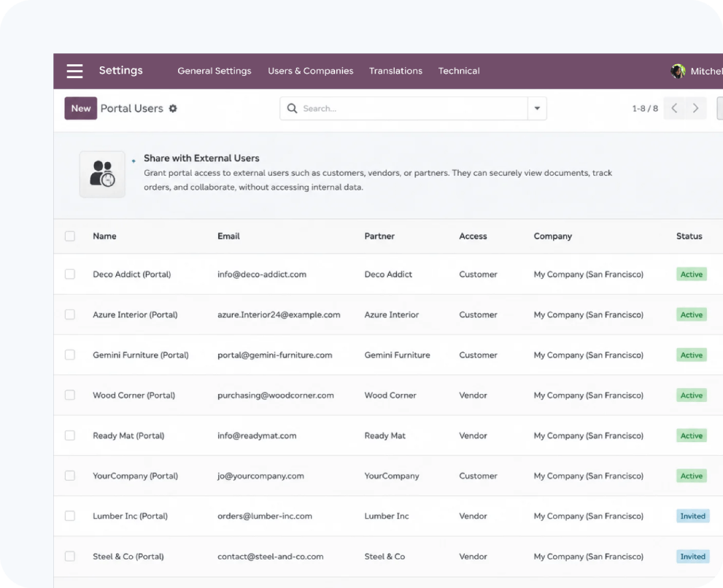Click the 1-8 / 8 pager counter
The width and height of the screenshot is (723, 588).
pyautogui.click(x=645, y=109)
